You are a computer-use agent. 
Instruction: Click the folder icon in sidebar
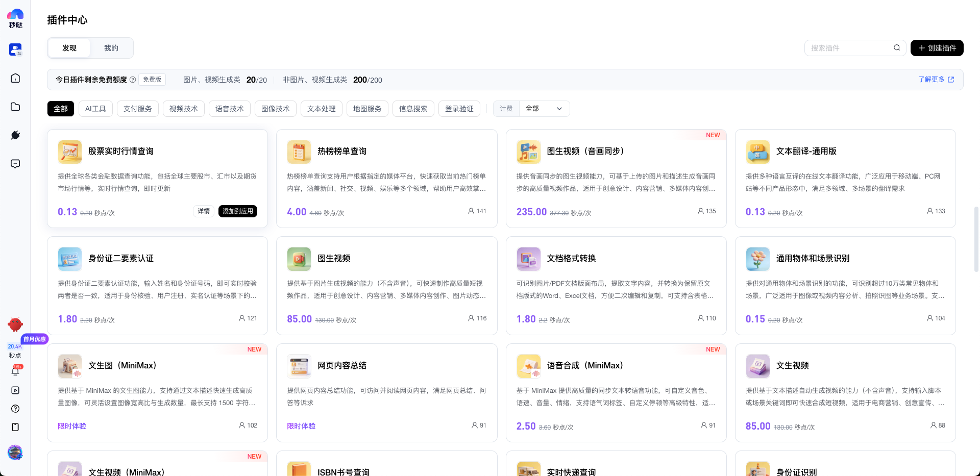point(15,107)
